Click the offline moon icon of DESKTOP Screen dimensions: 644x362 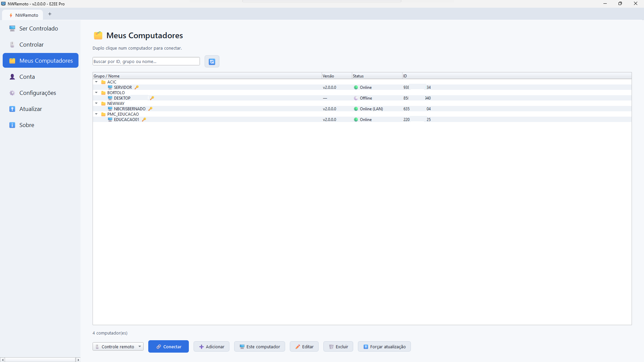point(356,98)
